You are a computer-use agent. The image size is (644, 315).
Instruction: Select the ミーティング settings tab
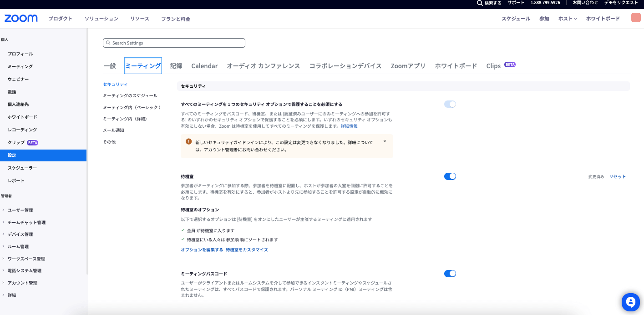point(143,66)
